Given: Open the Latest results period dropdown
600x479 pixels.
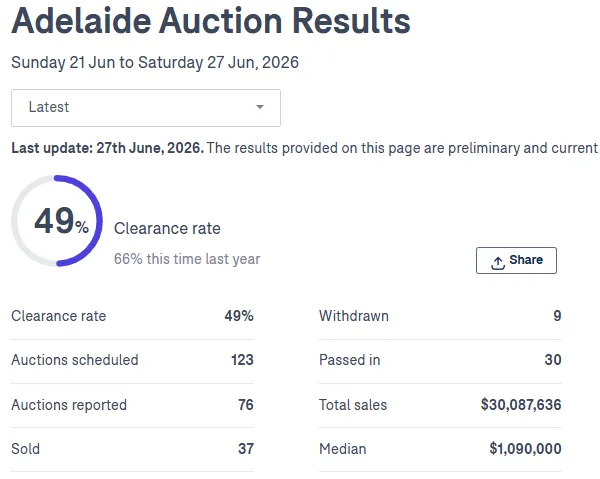Looking at the screenshot, I should coord(146,108).
